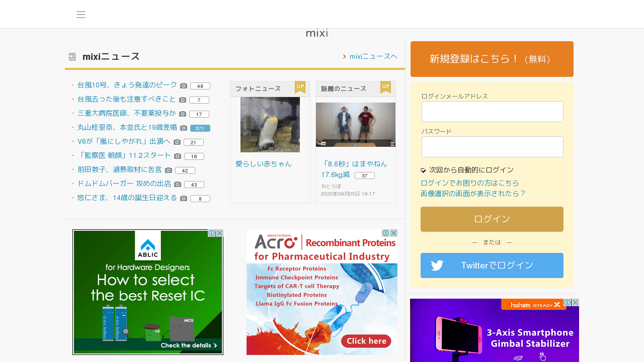The height and width of the screenshot is (362, 644).
Task: Click camera icon next to 台風10号 headline
Action: coord(184,86)
